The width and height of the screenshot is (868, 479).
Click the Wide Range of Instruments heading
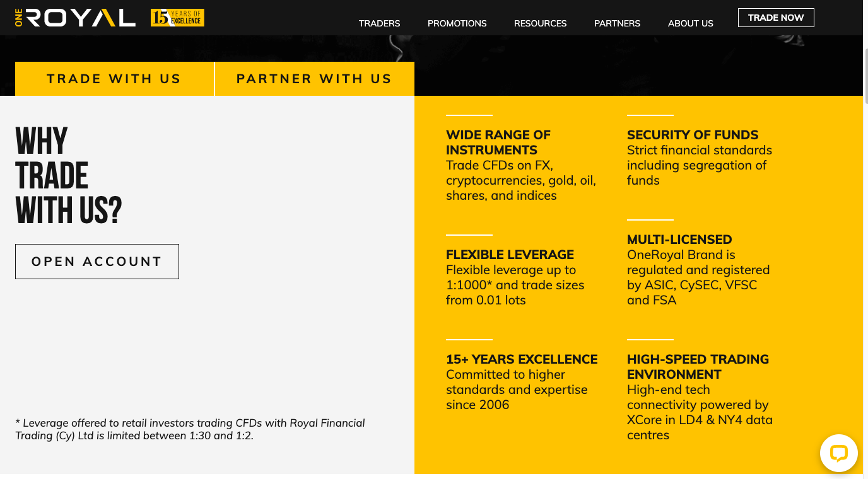pyautogui.click(x=498, y=142)
